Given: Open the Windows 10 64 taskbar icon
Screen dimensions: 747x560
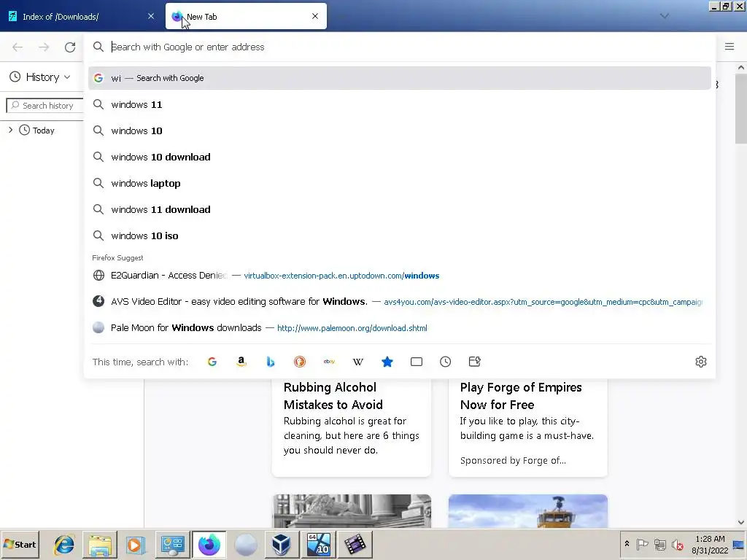Looking at the screenshot, I should [318, 545].
